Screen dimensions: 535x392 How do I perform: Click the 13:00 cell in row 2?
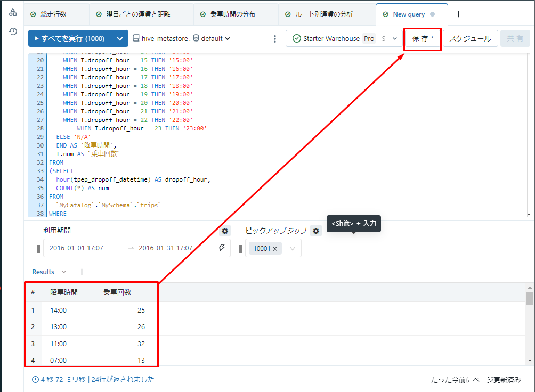click(58, 327)
